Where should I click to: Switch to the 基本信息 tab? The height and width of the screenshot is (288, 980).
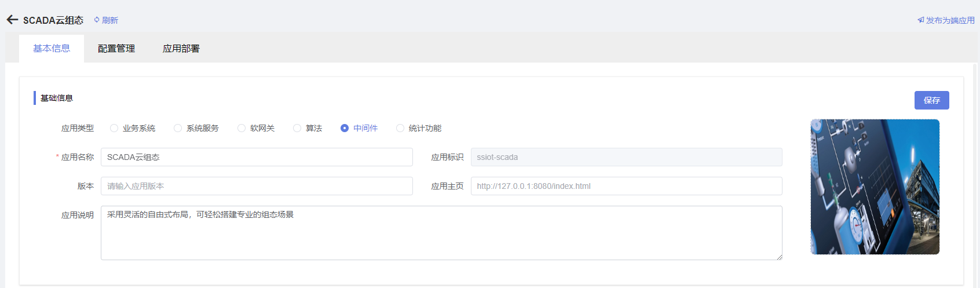(52, 49)
